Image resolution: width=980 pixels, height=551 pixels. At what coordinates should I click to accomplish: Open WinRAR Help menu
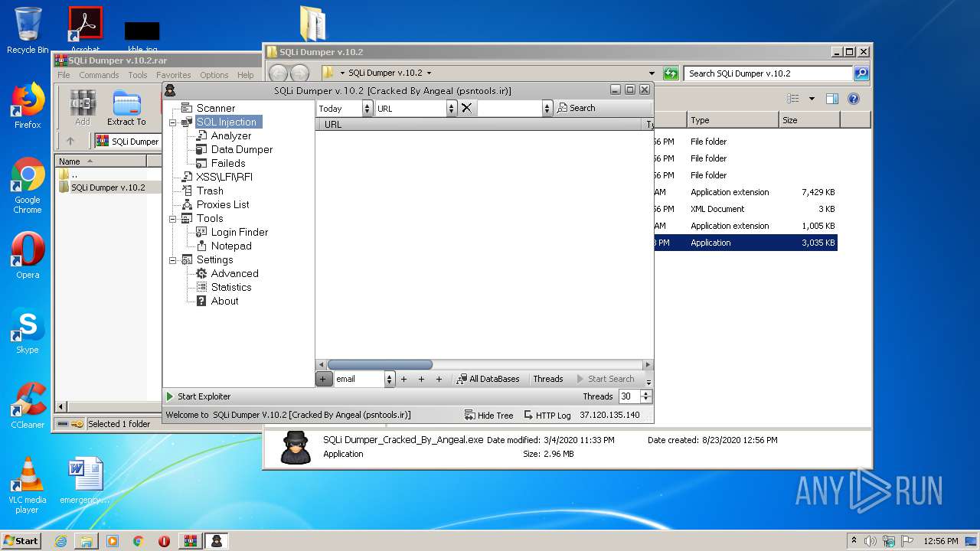point(246,75)
